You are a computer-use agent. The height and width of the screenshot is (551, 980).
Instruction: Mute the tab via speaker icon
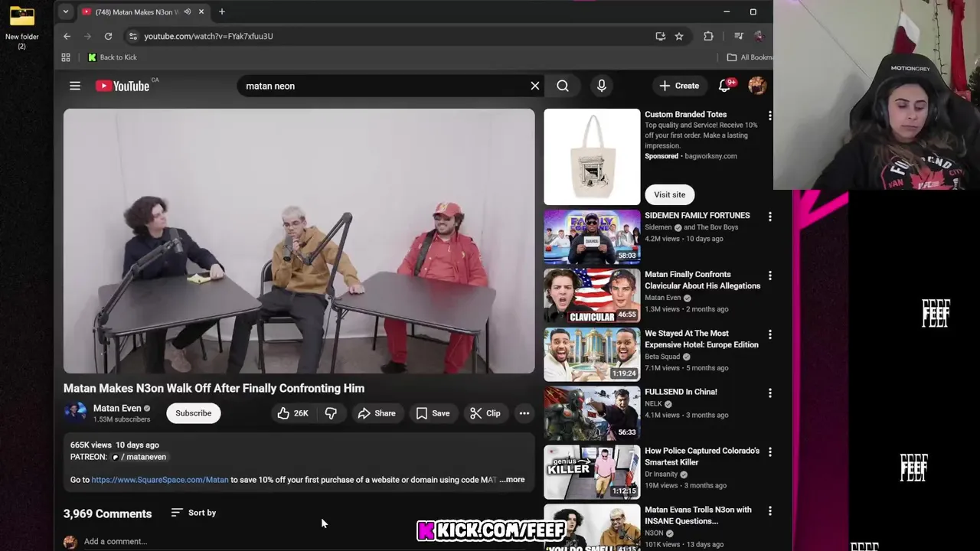coord(187,11)
